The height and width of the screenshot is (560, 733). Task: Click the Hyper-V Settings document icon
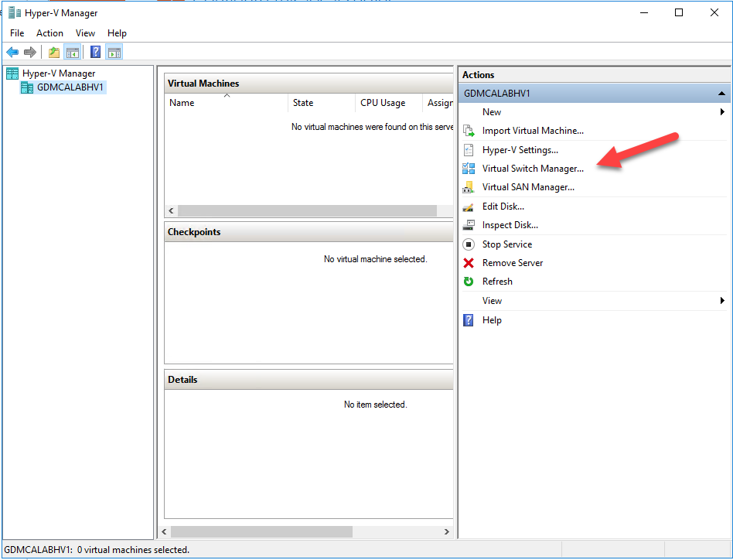coord(469,150)
